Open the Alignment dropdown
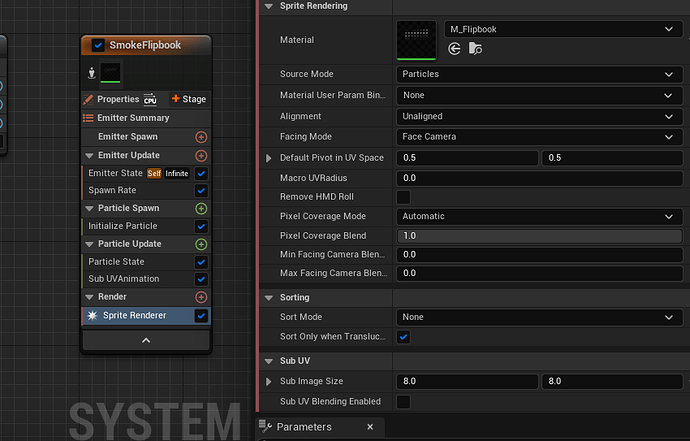Image resolution: width=690 pixels, height=441 pixels. point(540,117)
